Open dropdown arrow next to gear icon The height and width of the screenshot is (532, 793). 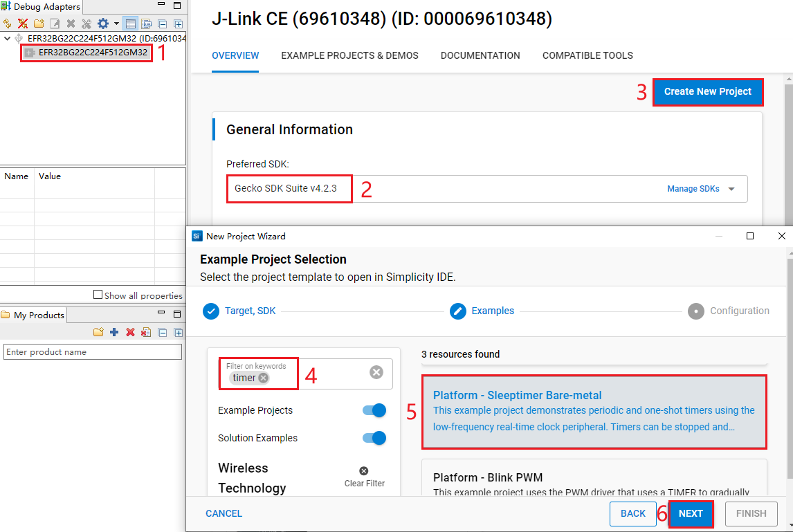116,24
